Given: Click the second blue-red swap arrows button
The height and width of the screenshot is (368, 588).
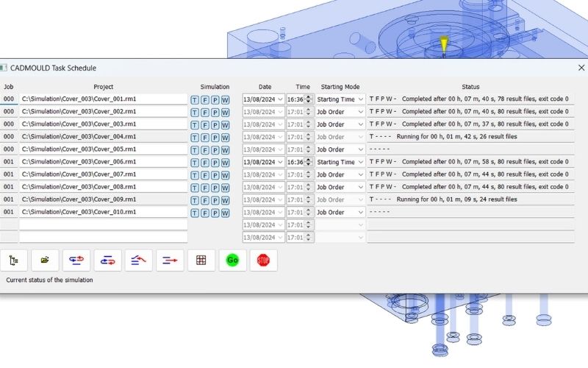Looking at the screenshot, I should [107, 261].
